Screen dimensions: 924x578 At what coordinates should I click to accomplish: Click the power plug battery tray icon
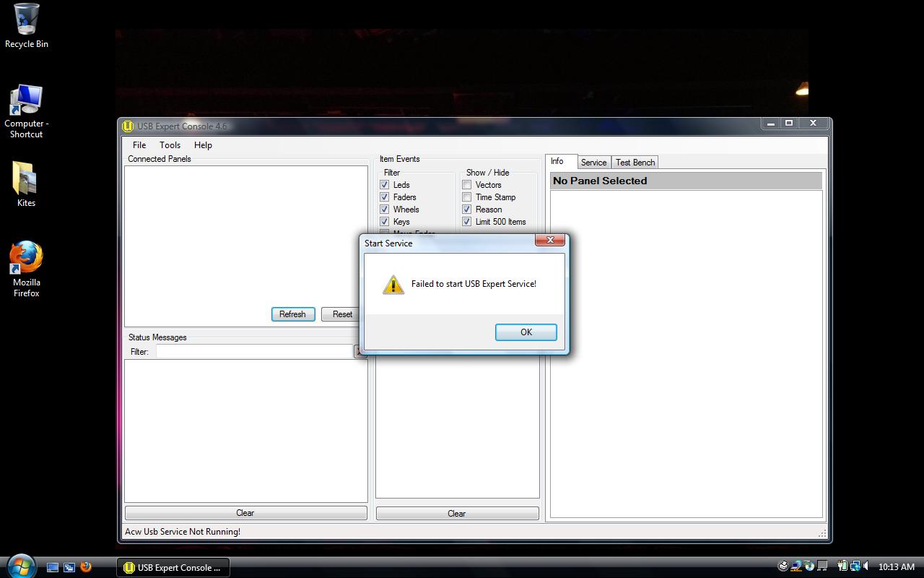click(842, 566)
